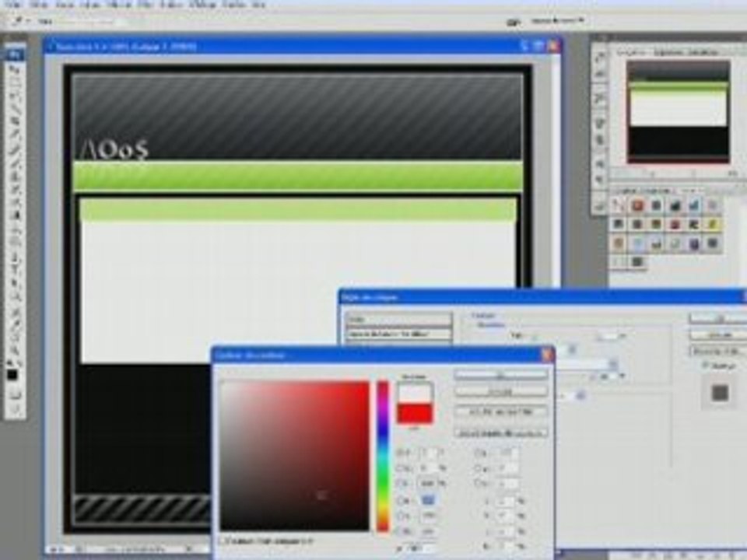This screenshot has height=560, width=747.
Task: Apply the yellow style in Styles panel
Action: [x=713, y=224]
